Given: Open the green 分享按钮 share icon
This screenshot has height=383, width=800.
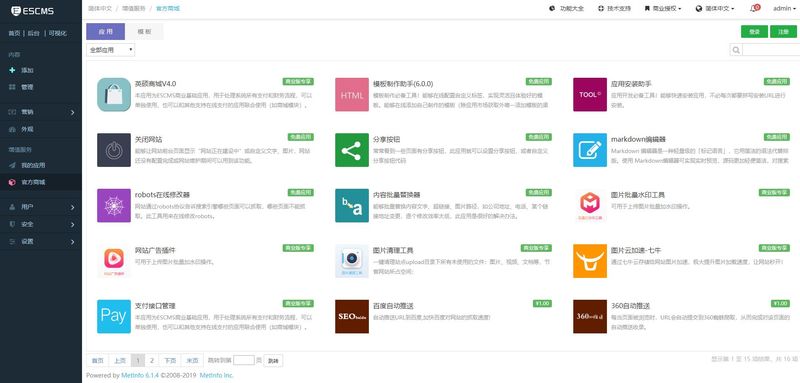Looking at the screenshot, I should click(x=352, y=150).
